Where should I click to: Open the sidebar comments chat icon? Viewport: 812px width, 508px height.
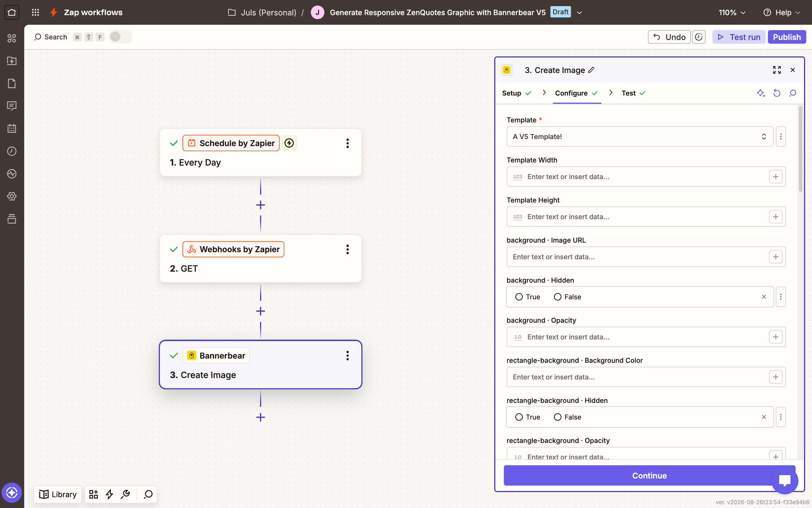click(12, 106)
